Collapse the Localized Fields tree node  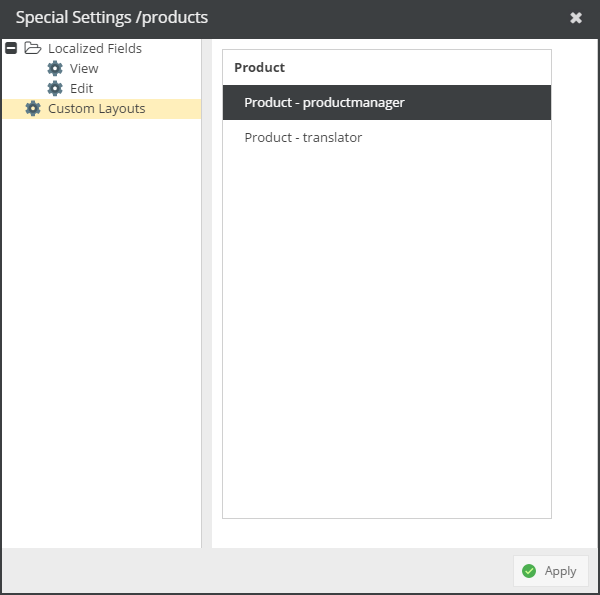tap(11, 48)
